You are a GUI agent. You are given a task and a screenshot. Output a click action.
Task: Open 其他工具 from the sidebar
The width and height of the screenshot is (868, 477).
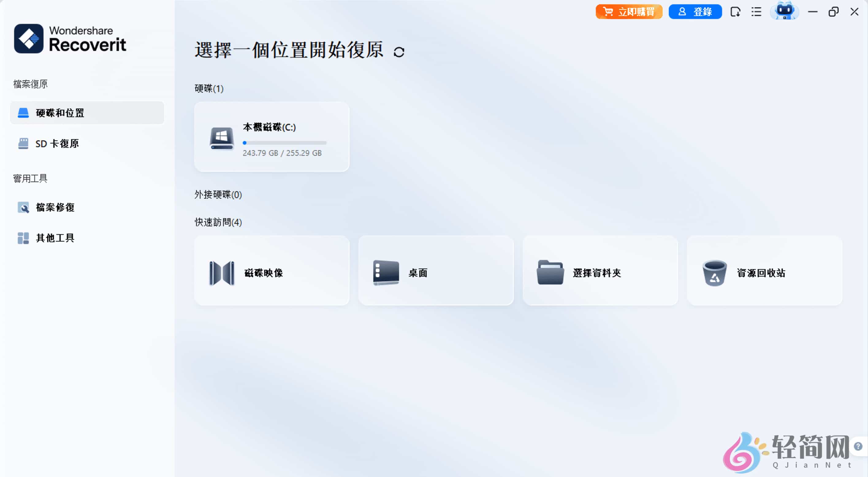point(55,238)
